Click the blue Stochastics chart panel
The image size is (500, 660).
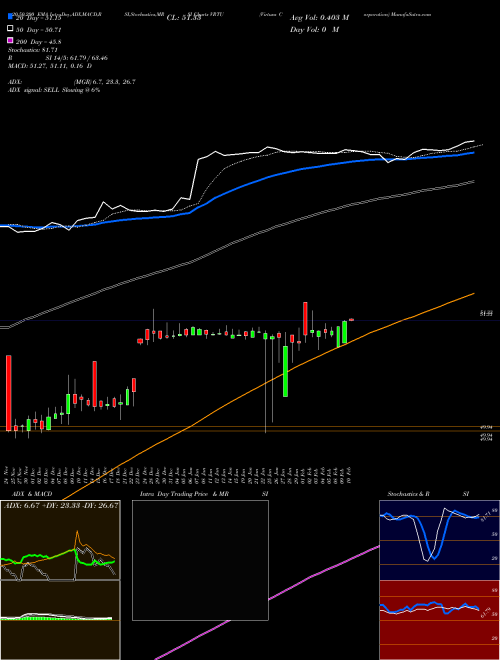click(x=439, y=540)
